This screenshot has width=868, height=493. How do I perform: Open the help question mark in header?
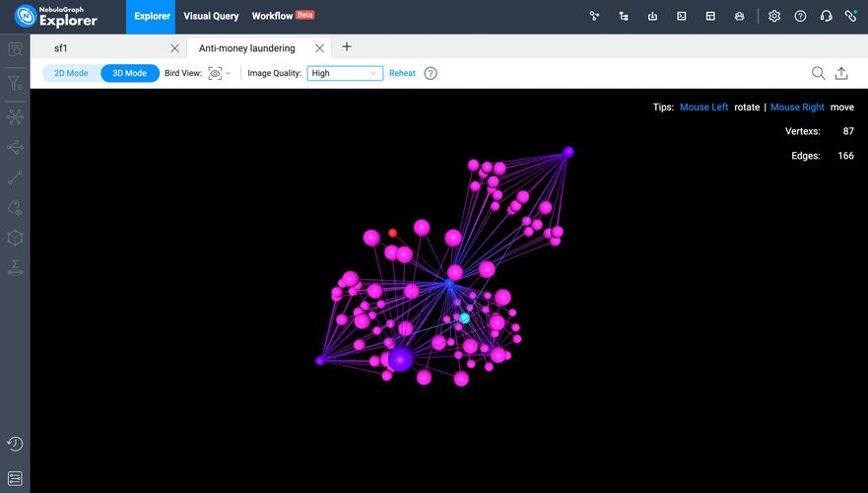pyautogui.click(x=800, y=16)
